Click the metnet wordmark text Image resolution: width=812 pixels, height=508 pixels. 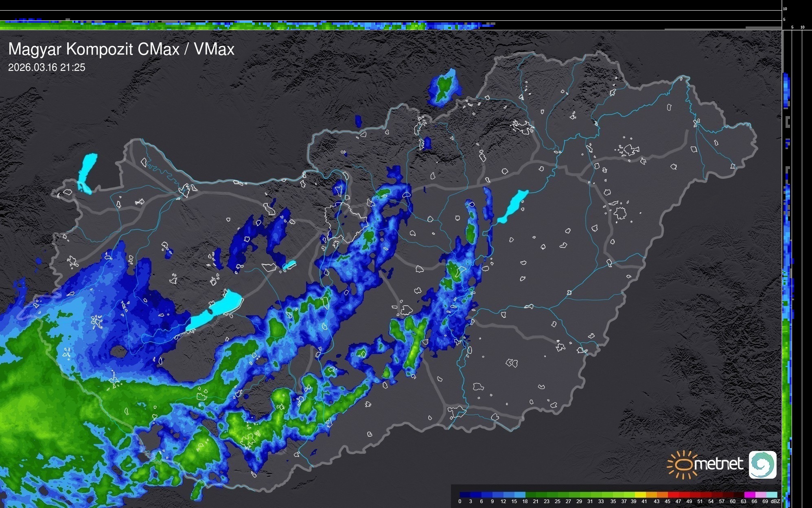(718, 464)
